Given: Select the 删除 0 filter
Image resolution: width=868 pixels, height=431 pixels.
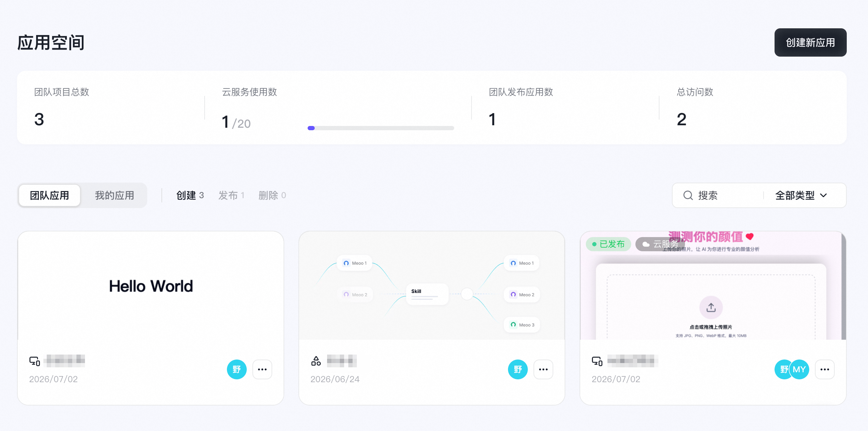Looking at the screenshot, I should click(x=272, y=195).
